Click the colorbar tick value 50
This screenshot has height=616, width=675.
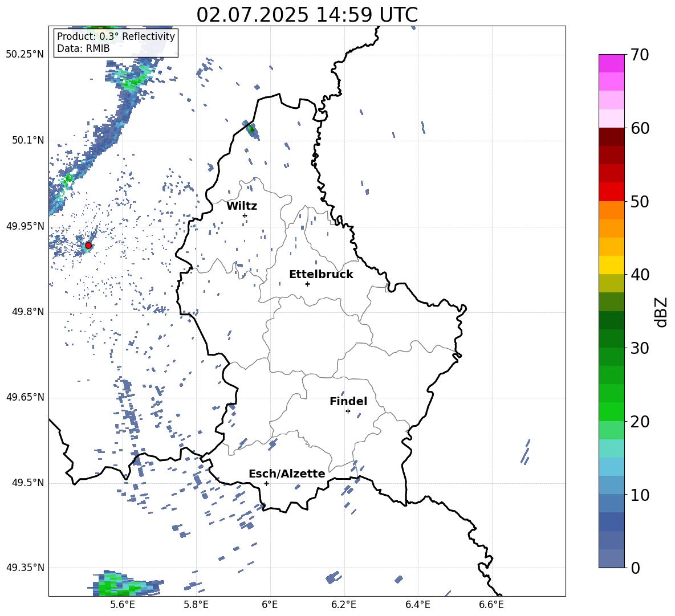[x=640, y=202]
